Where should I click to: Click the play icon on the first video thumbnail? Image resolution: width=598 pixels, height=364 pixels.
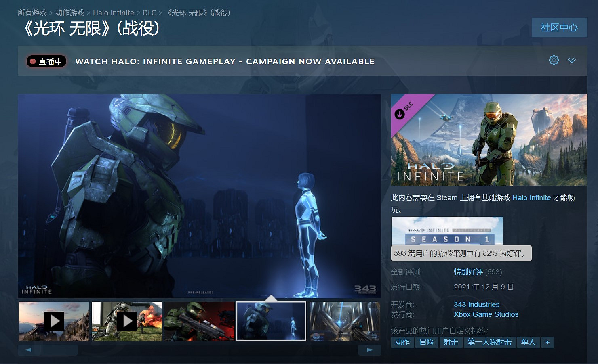[54, 321]
